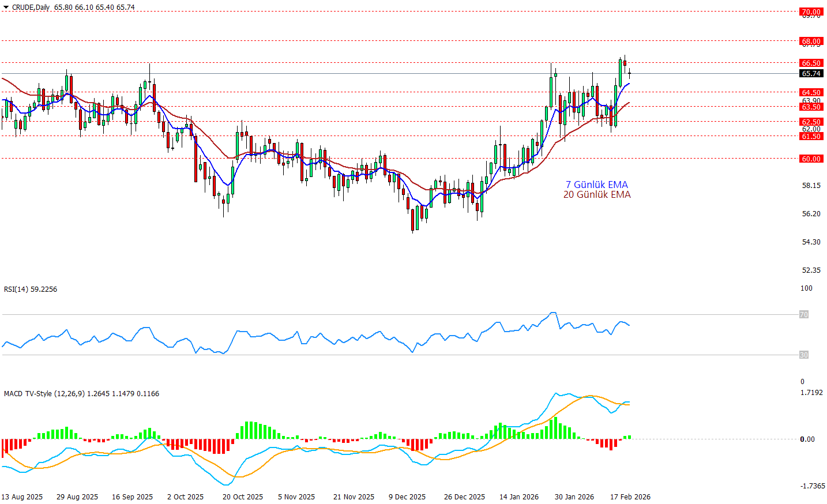
Task: Select the 70.00 red price level label
Action: (x=811, y=12)
